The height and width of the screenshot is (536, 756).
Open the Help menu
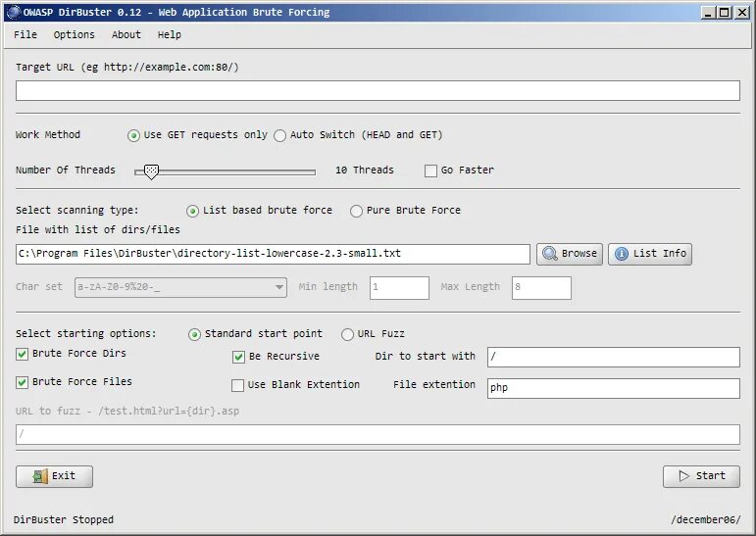(x=170, y=34)
